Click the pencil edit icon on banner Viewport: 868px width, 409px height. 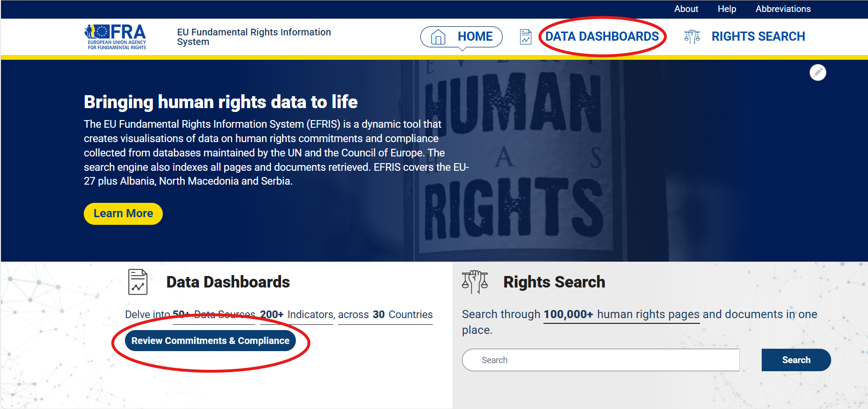[818, 73]
